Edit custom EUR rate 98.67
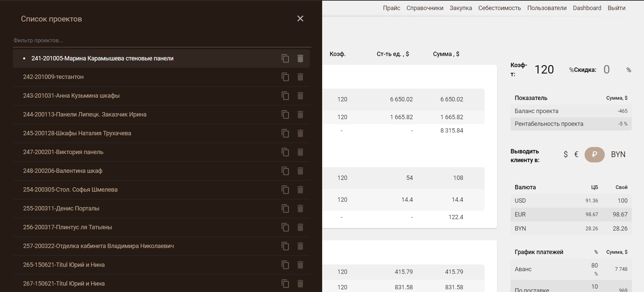The width and height of the screenshot is (644, 292). tap(620, 214)
